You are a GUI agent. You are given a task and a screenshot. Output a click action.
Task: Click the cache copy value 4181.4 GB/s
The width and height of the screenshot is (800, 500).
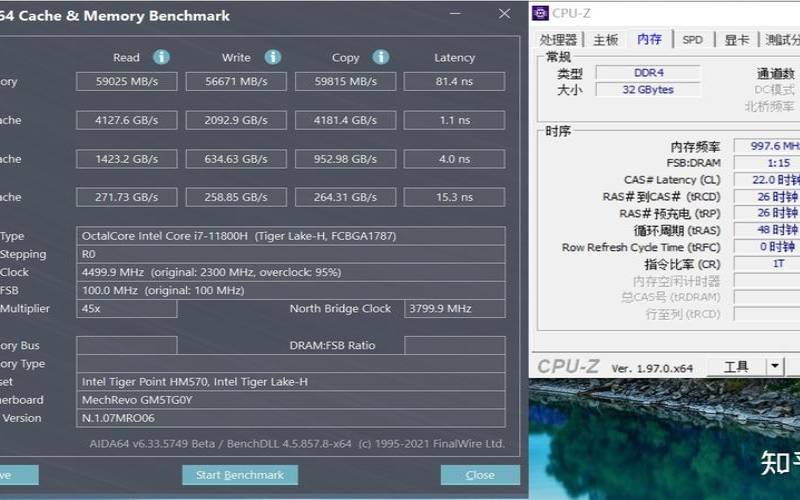(x=345, y=120)
